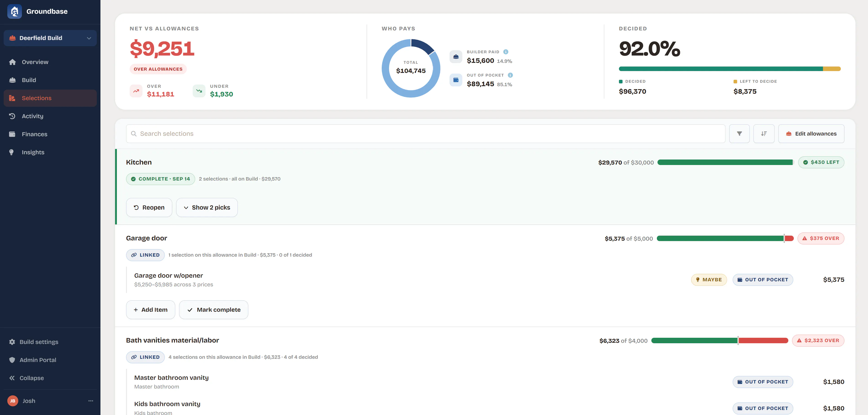The width and height of the screenshot is (868, 415).
Task: Collapse the sidebar
Action: pyautogui.click(x=50, y=378)
